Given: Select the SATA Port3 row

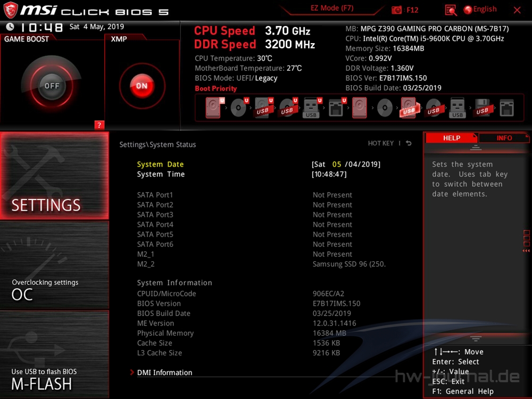Looking at the screenshot, I should point(245,214).
